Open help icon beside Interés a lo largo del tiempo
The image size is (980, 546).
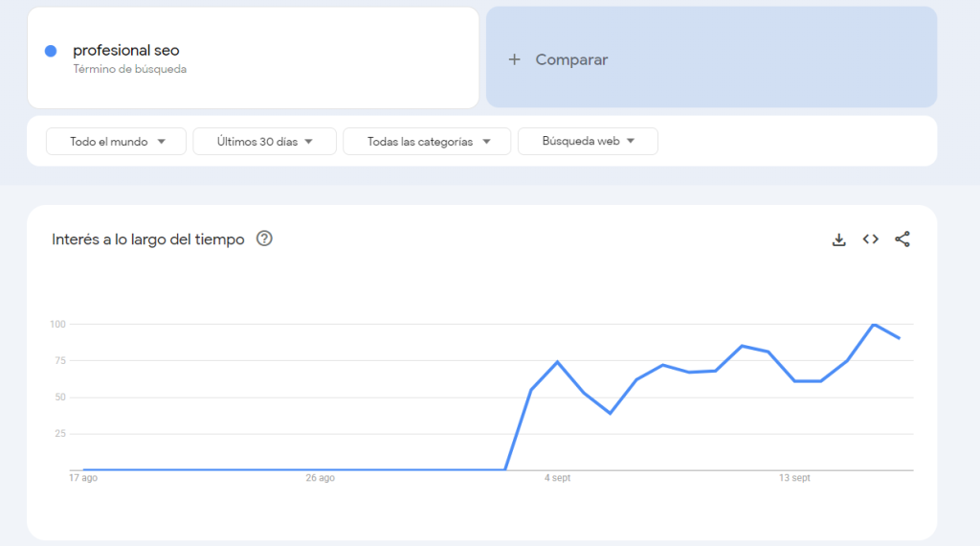tap(265, 239)
